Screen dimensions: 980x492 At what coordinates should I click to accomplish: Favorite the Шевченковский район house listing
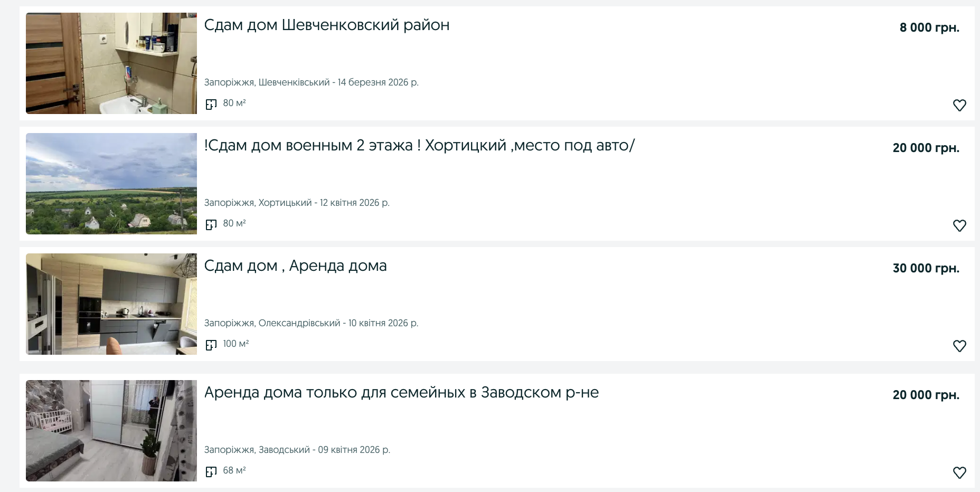pos(959,105)
